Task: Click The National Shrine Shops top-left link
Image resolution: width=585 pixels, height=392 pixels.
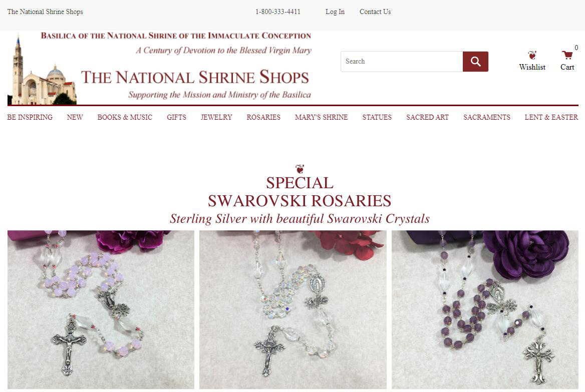Action: pyautogui.click(x=45, y=12)
